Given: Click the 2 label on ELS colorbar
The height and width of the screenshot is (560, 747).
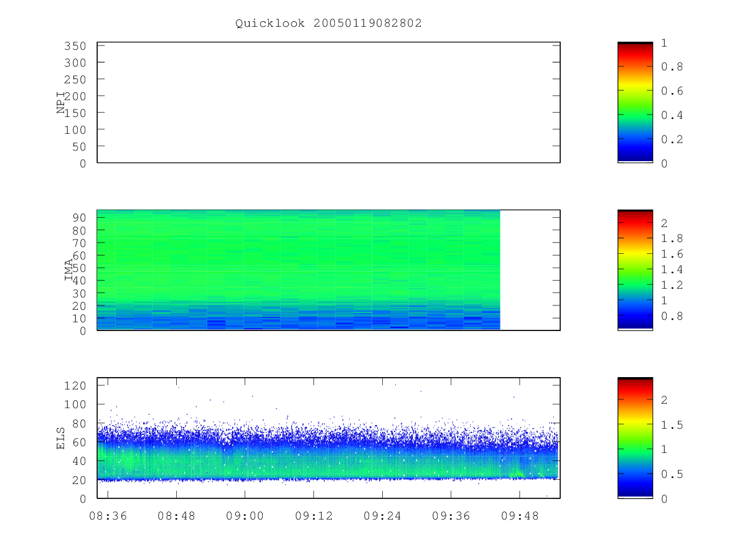Looking at the screenshot, I should [x=664, y=400].
